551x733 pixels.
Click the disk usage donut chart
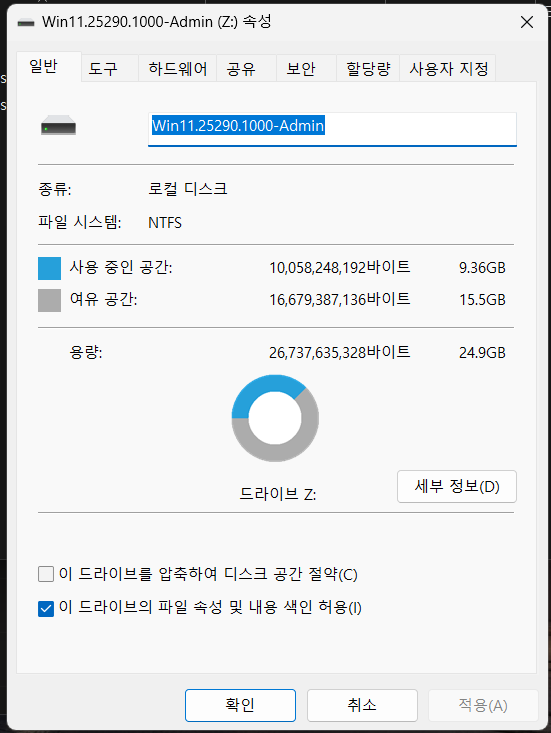click(275, 418)
